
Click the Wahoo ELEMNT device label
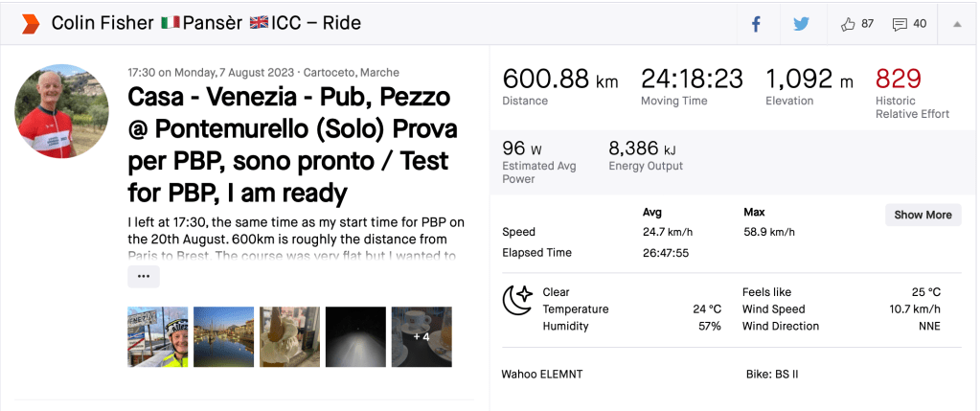(542, 374)
